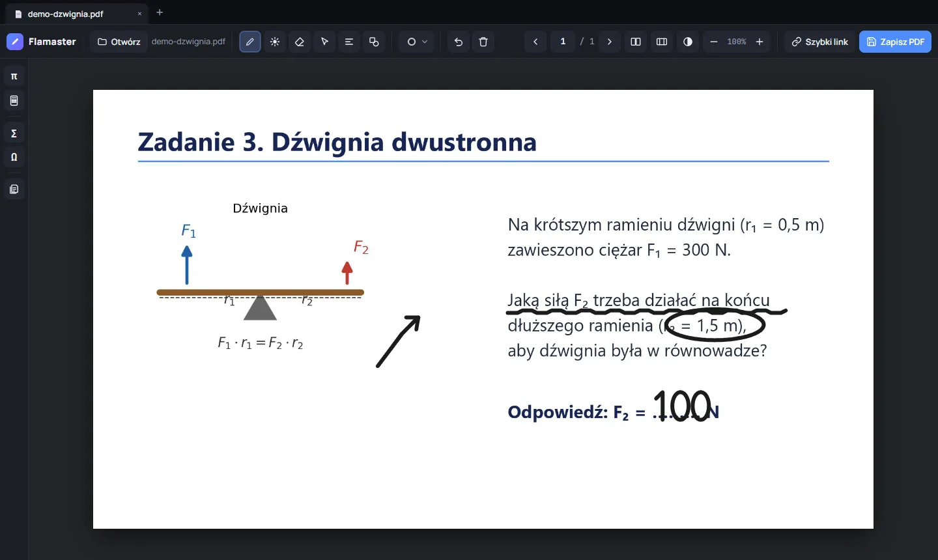
Task: Toggle two-page split view
Action: tap(636, 42)
